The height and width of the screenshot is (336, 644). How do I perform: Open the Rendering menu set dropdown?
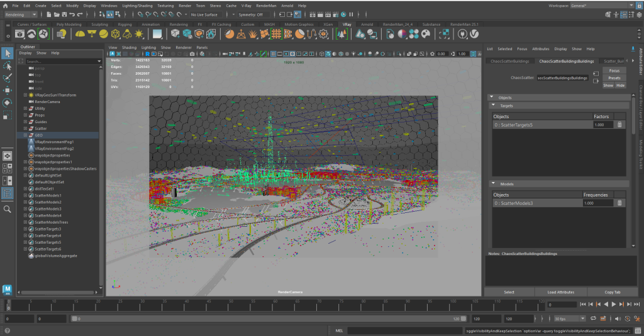(x=21, y=14)
